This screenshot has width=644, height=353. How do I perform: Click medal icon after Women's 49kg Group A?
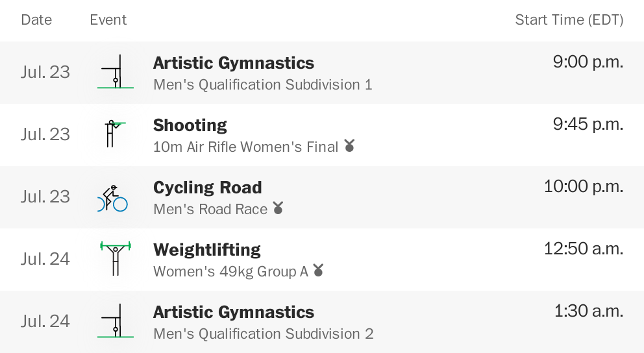[x=318, y=271]
